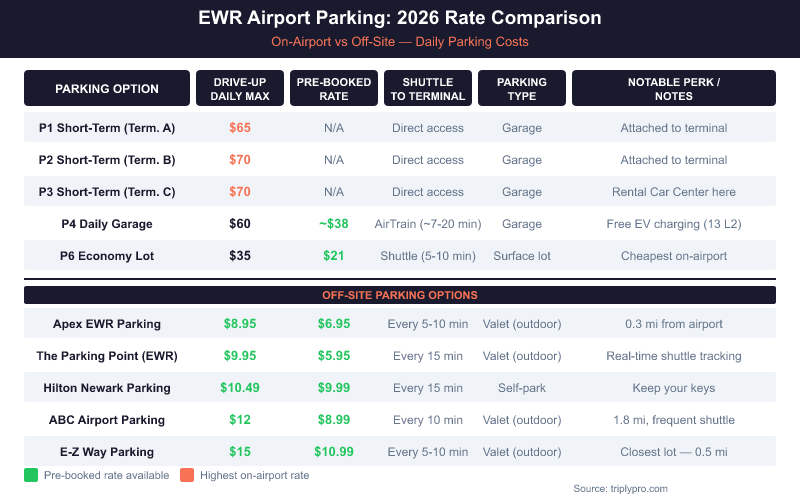Click the Drive-Up Daily Max header

pyautogui.click(x=240, y=88)
